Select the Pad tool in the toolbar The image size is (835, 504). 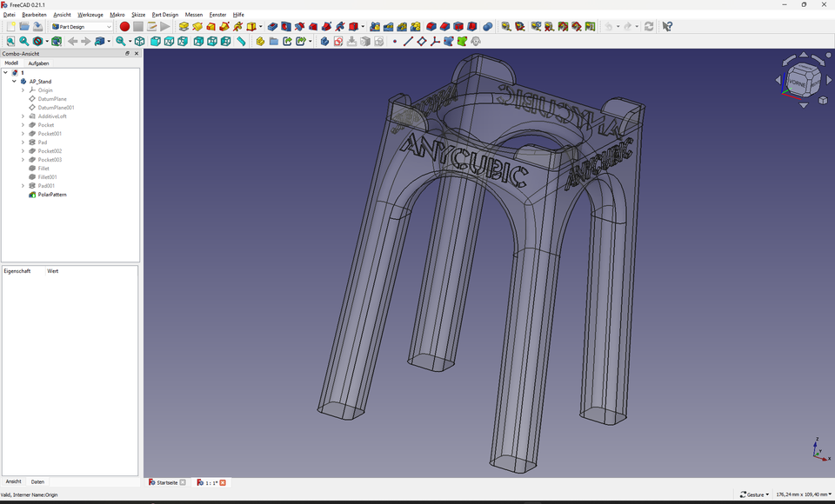(x=184, y=27)
